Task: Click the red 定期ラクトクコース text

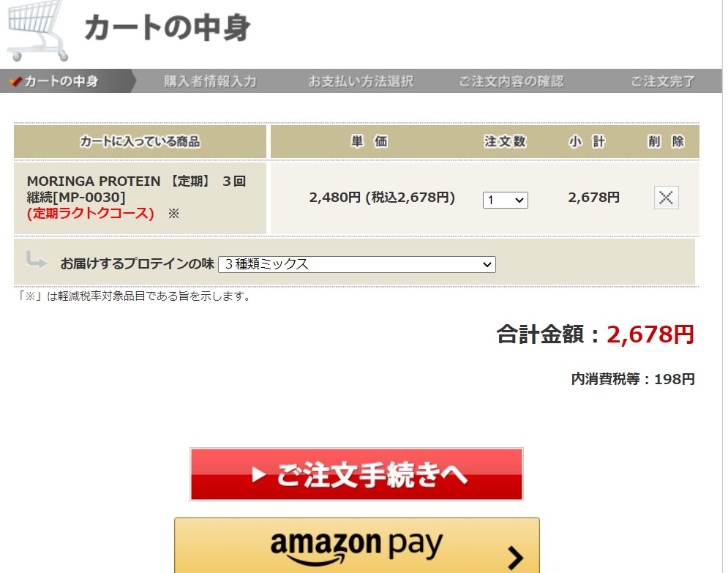Action: click(91, 214)
